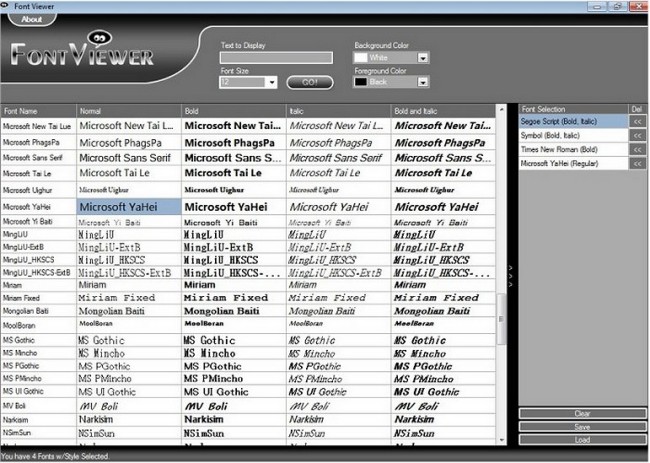Select the Italic Microsoft Tai Le sample
Screen dimensions: 650x463
coord(338,173)
